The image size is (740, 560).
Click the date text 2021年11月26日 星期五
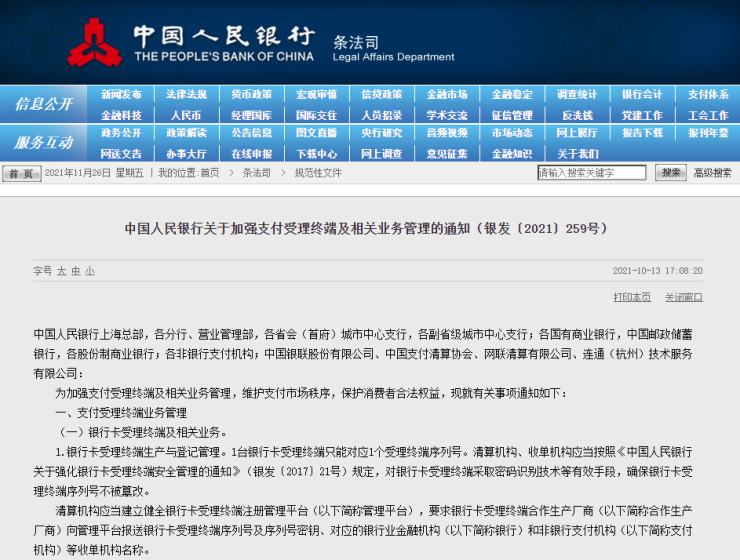pyautogui.click(x=94, y=173)
